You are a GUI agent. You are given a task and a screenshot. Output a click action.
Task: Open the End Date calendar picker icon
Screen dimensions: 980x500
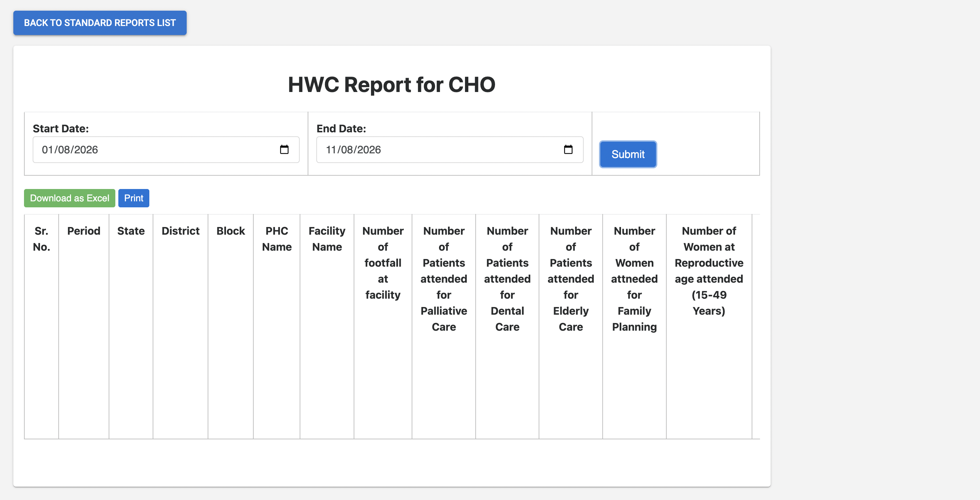coord(568,150)
